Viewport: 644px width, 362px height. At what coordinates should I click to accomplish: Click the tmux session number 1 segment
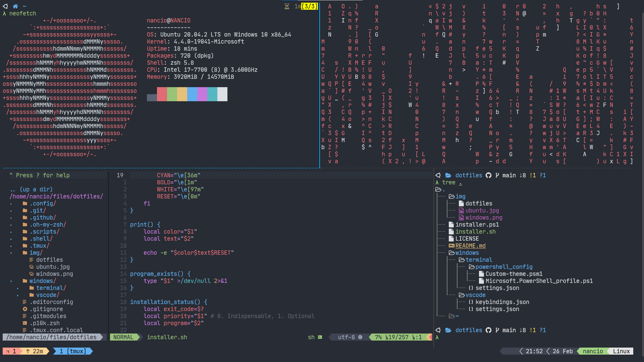[x=11, y=351]
